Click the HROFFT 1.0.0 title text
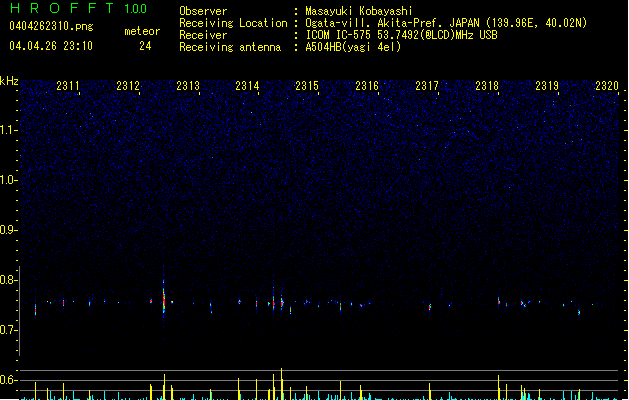This screenshot has width=629, height=400. point(78,8)
